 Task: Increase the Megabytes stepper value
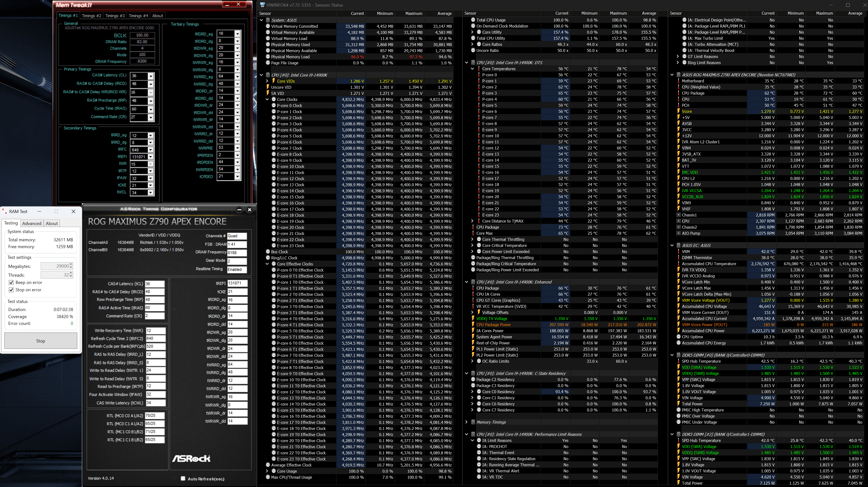tap(71, 264)
